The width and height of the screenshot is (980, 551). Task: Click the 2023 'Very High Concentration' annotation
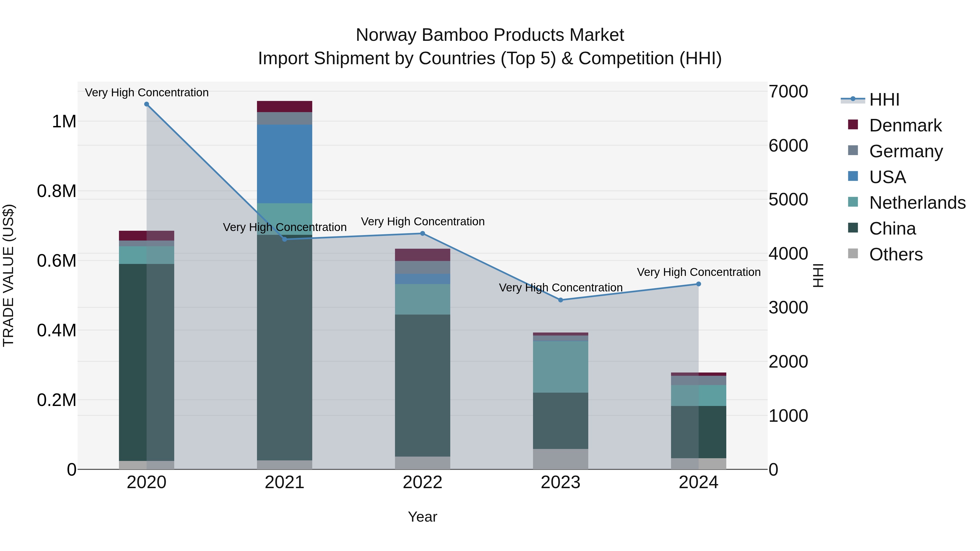click(x=561, y=288)
